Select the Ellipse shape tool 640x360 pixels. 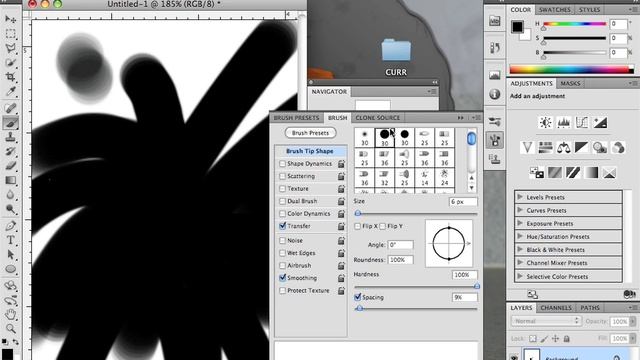point(11,269)
